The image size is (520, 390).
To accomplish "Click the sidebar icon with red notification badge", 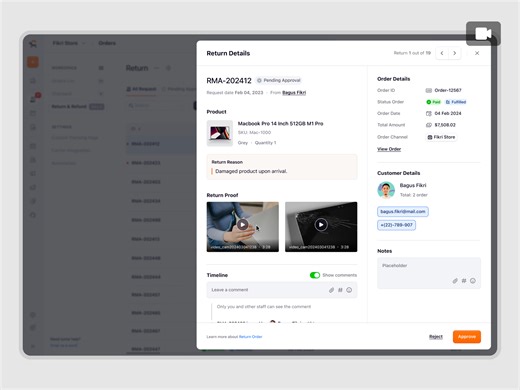I will point(33,99).
